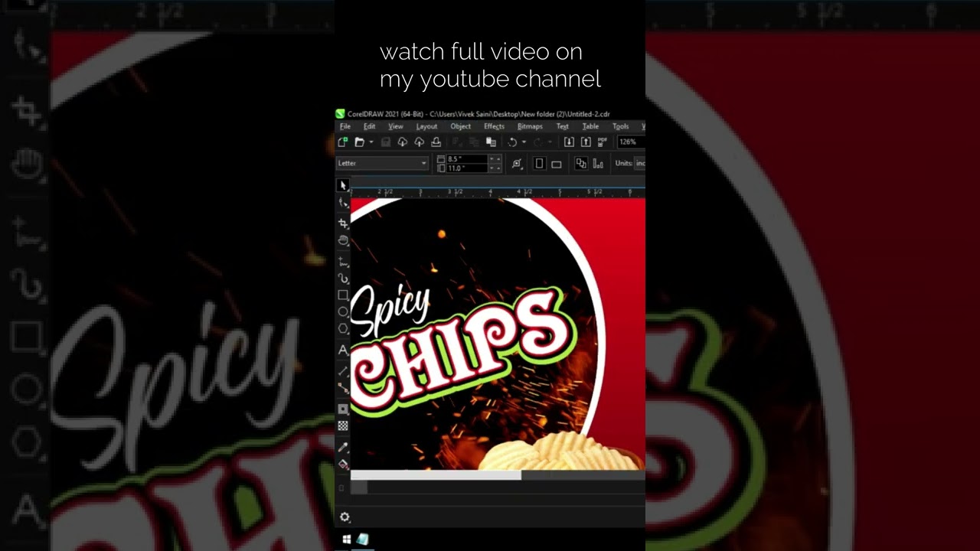Open the Tools menu
This screenshot has height=551, width=980.
[620, 126]
